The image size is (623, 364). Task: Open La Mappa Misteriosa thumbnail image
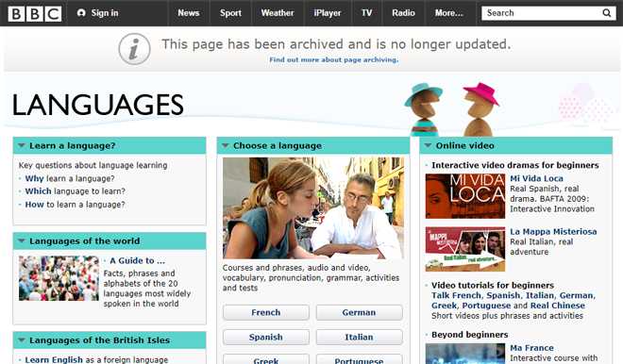(x=465, y=249)
